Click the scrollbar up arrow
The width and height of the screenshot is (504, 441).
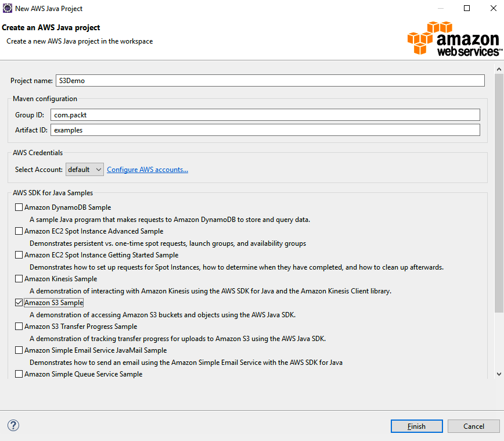[x=499, y=69]
